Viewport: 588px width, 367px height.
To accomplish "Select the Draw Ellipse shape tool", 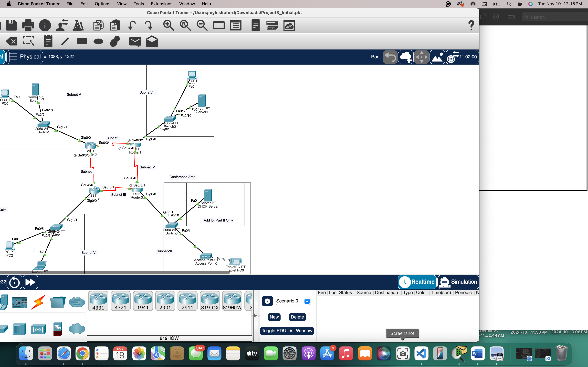I will click(98, 41).
